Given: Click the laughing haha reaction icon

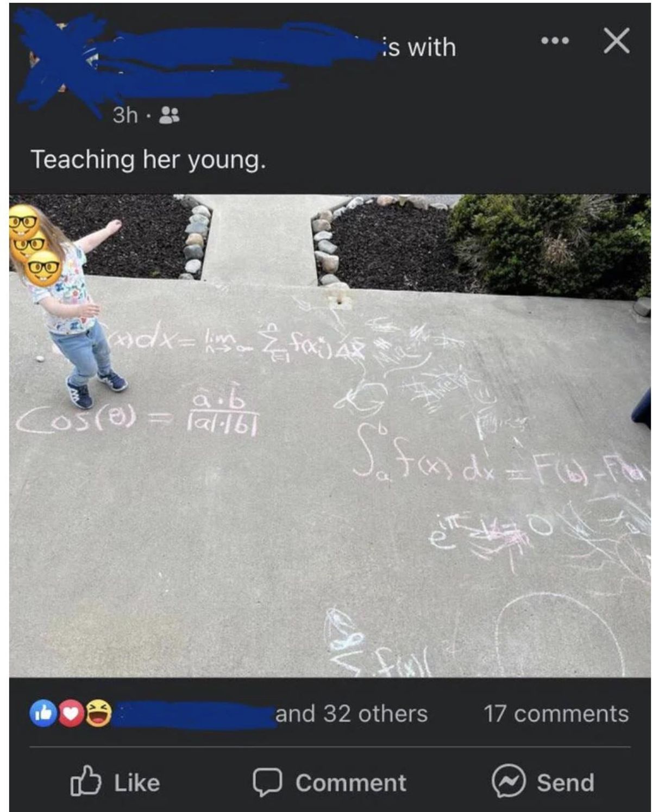Looking at the screenshot, I should pyautogui.click(x=98, y=713).
